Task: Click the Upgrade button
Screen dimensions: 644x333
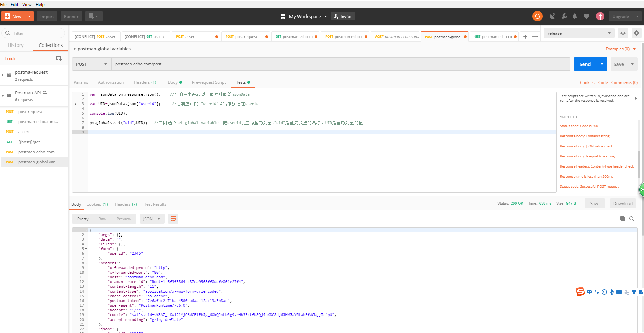Action: (621, 16)
